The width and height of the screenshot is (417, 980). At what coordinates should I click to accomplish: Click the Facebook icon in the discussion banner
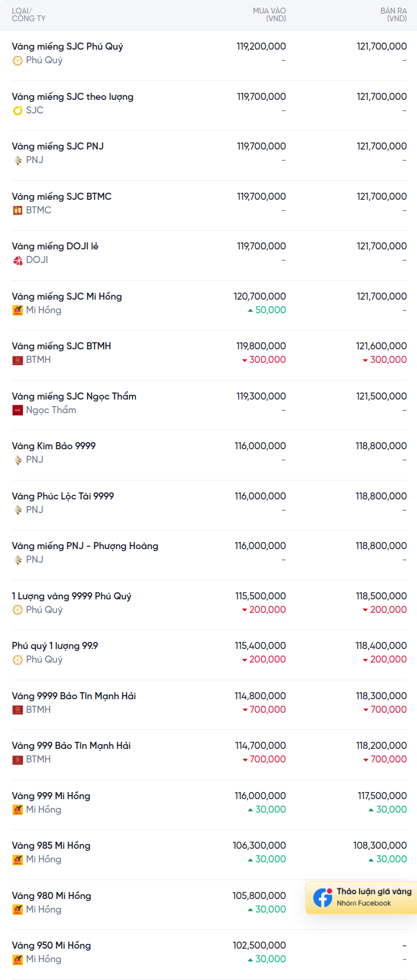[322, 897]
